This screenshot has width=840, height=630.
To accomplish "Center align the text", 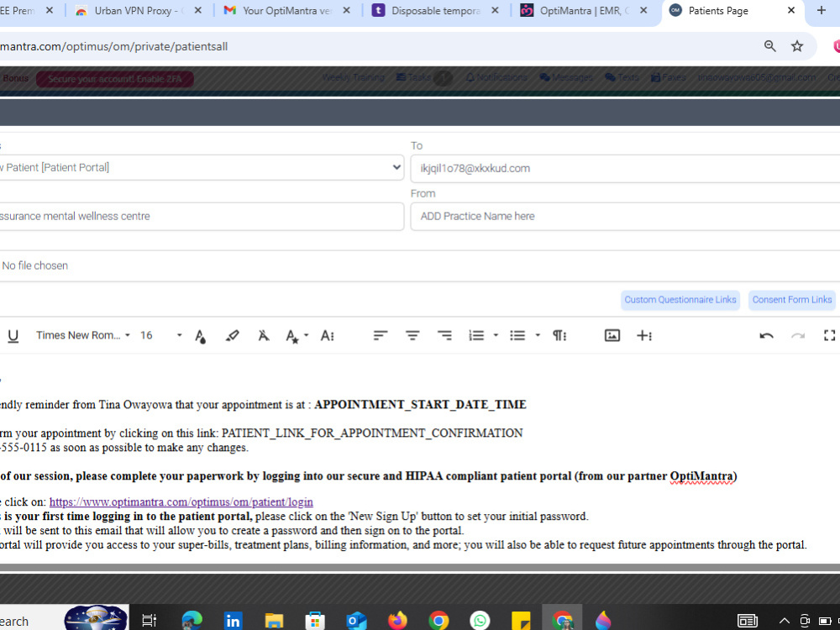I will coord(412,336).
